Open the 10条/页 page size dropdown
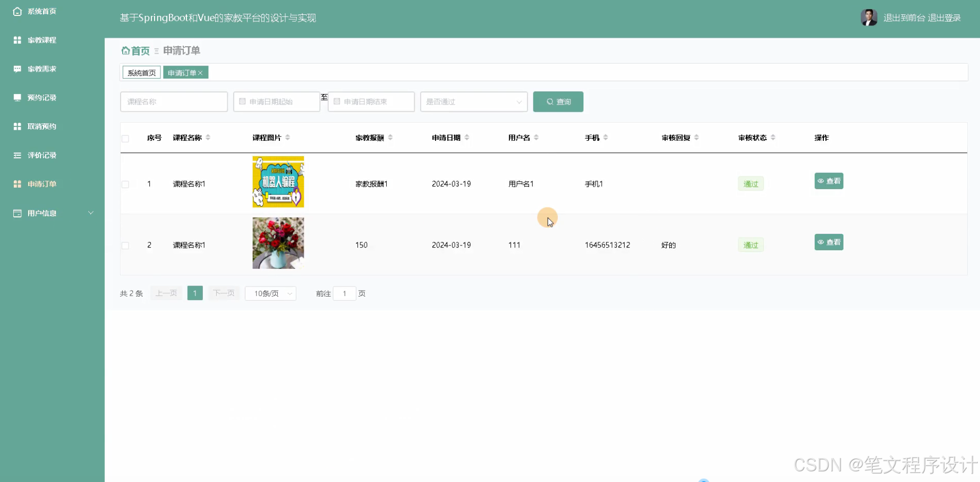 [x=270, y=293]
